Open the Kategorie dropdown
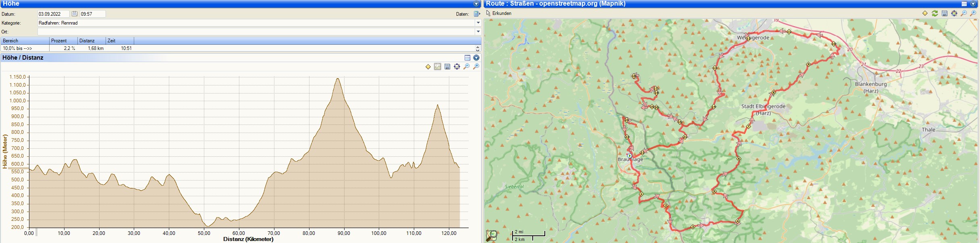The image size is (980, 243). [478, 23]
